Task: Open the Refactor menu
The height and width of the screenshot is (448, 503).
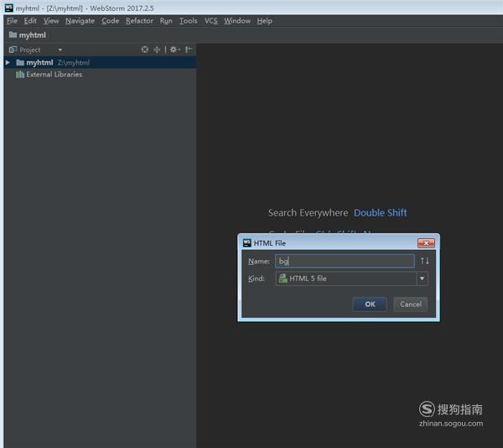Action: pyautogui.click(x=139, y=21)
